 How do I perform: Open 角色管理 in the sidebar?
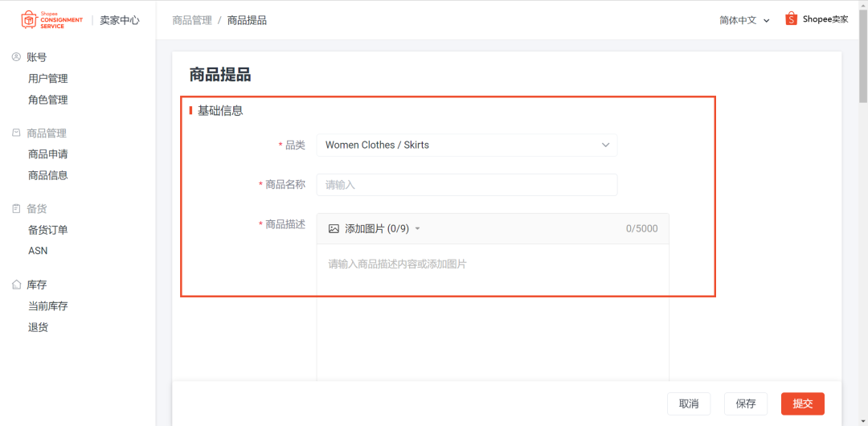pos(47,100)
